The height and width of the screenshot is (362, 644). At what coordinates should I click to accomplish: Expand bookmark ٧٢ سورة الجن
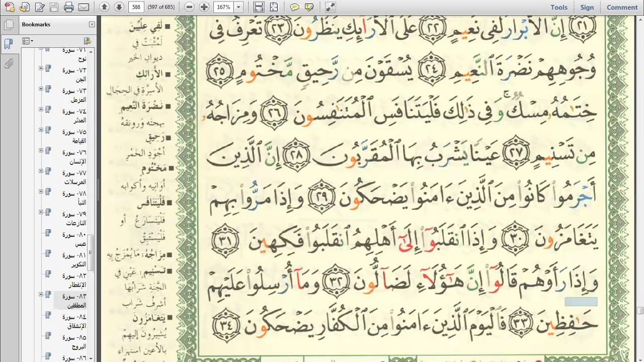coord(41,68)
